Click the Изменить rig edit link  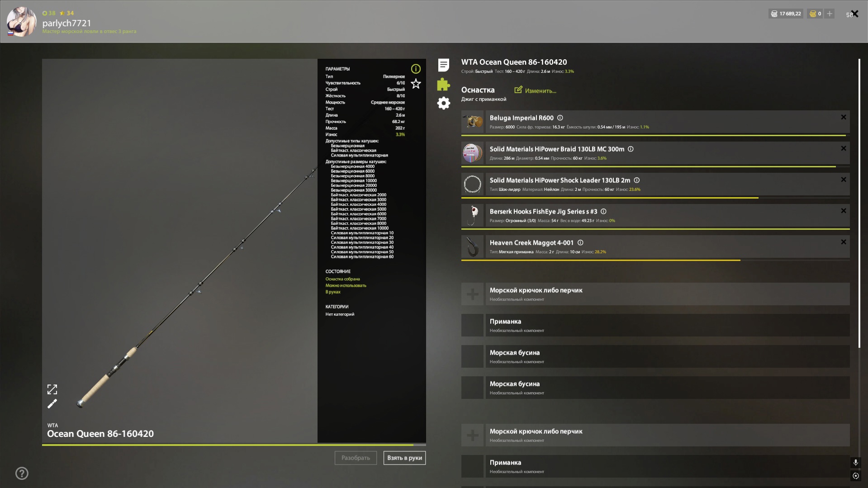coord(536,90)
